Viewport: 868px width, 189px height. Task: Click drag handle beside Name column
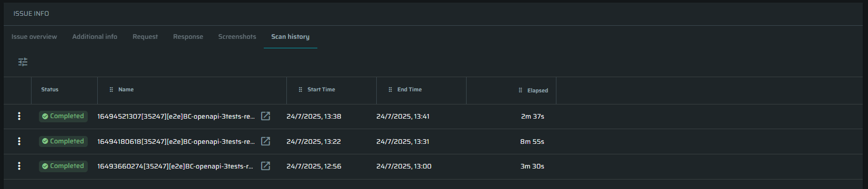pos(111,90)
